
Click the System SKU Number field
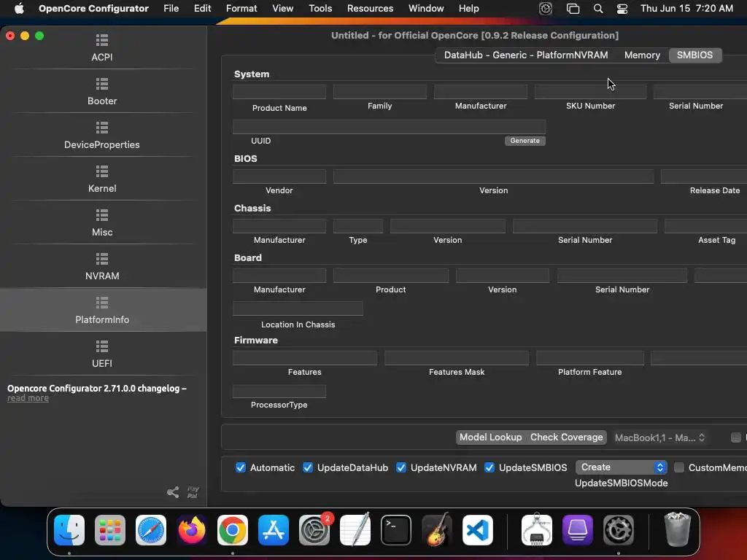coord(590,92)
